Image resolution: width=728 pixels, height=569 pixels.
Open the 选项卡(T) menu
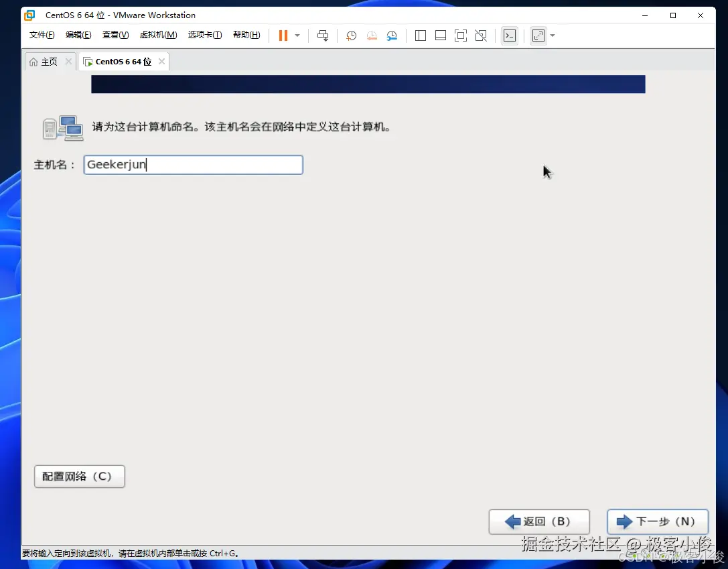click(x=205, y=35)
